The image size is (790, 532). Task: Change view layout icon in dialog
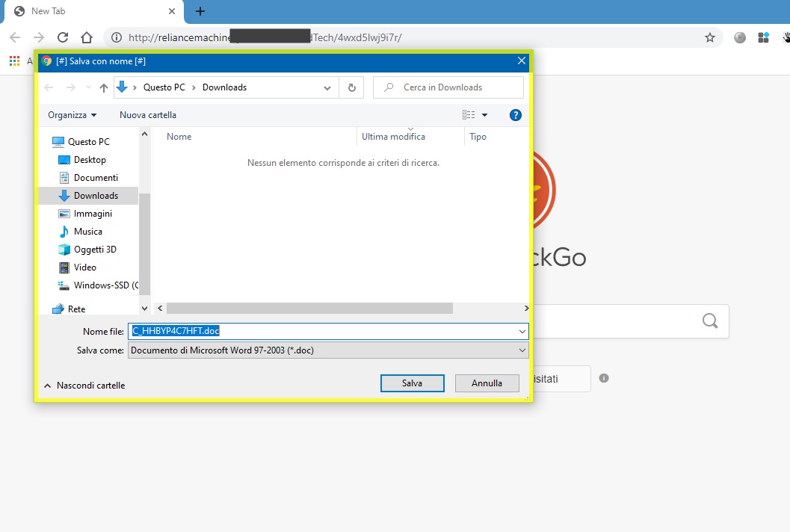(x=469, y=115)
